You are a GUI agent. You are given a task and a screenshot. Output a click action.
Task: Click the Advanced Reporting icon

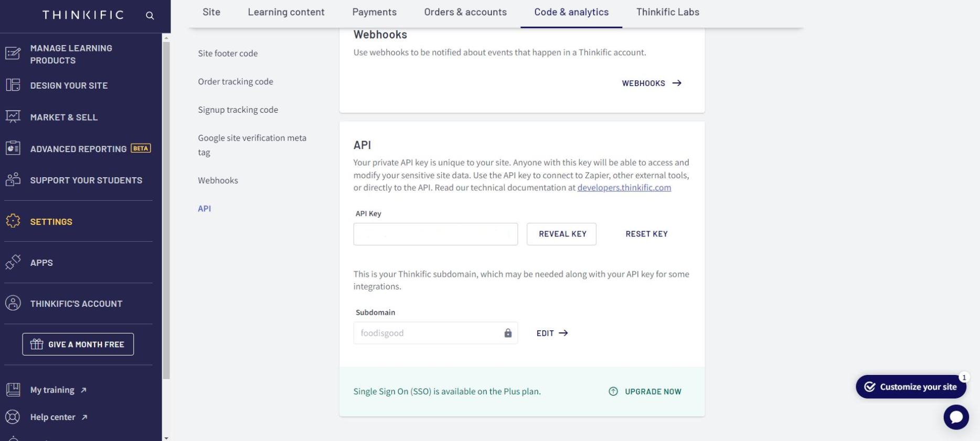pyautogui.click(x=13, y=148)
